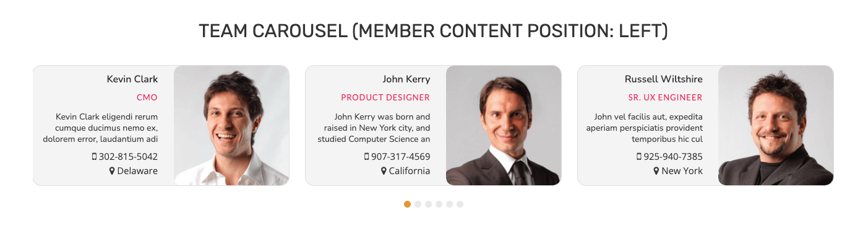Open Kevin Clark's name link
Image resolution: width=868 pixels, height=233 pixels.
pos(132,79)
